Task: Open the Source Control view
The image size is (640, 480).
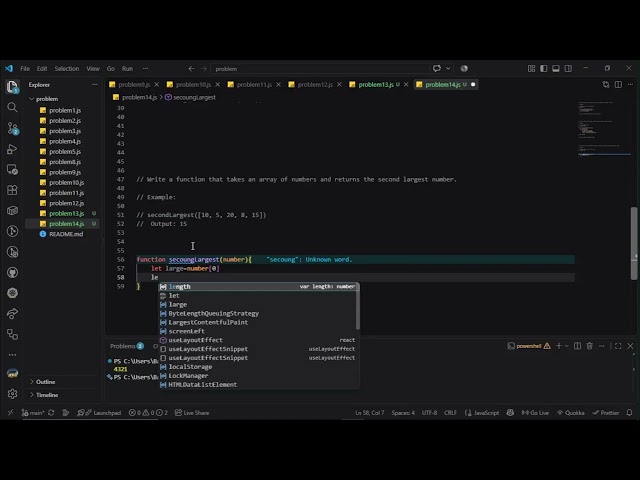Action: click(12, 129)
